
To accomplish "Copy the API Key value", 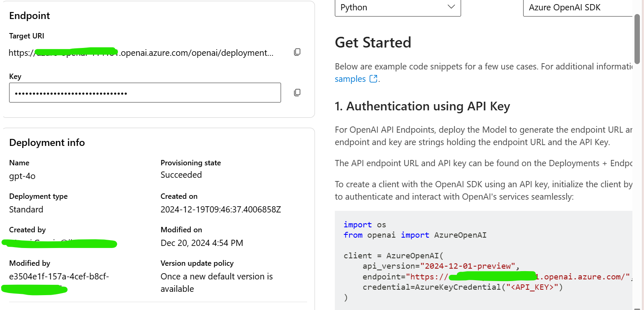I will coord(297,93).
